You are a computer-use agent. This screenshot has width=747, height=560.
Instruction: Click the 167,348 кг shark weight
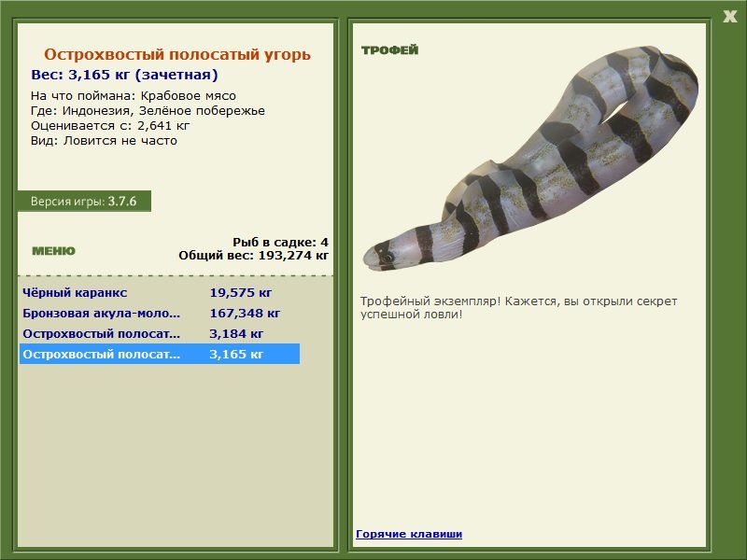click(x=245, y=313)
